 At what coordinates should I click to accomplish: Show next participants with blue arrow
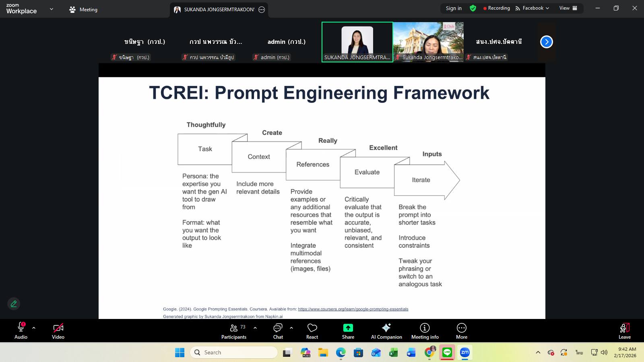[x=546, y=42]
